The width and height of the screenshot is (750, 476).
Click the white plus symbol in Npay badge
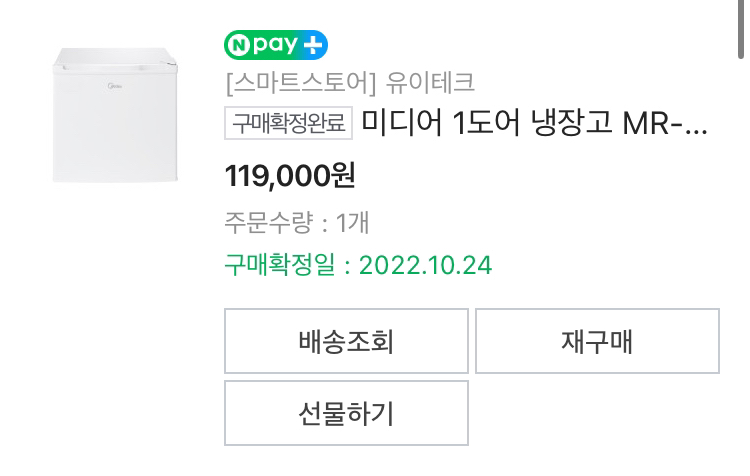tap(313, 45)
